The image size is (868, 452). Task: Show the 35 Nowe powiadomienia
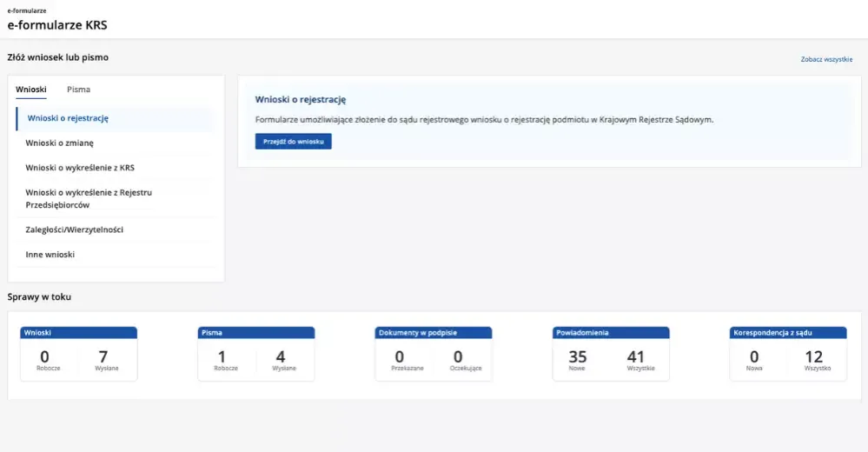pyautogui.click(x=578, y=360)
